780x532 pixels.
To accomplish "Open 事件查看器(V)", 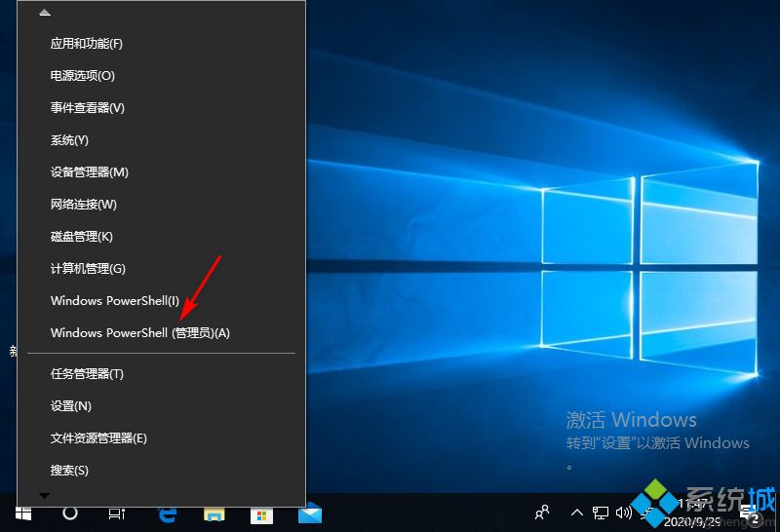I will click(161, 108).
